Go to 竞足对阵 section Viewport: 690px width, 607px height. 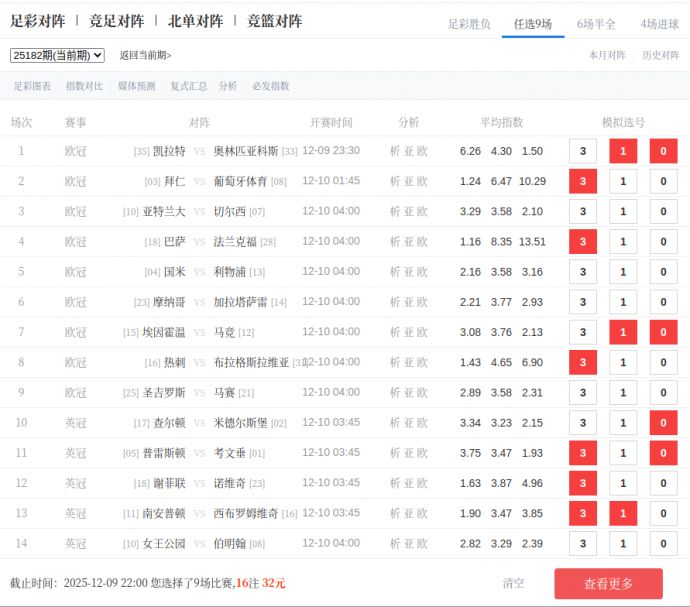[116, 21]
